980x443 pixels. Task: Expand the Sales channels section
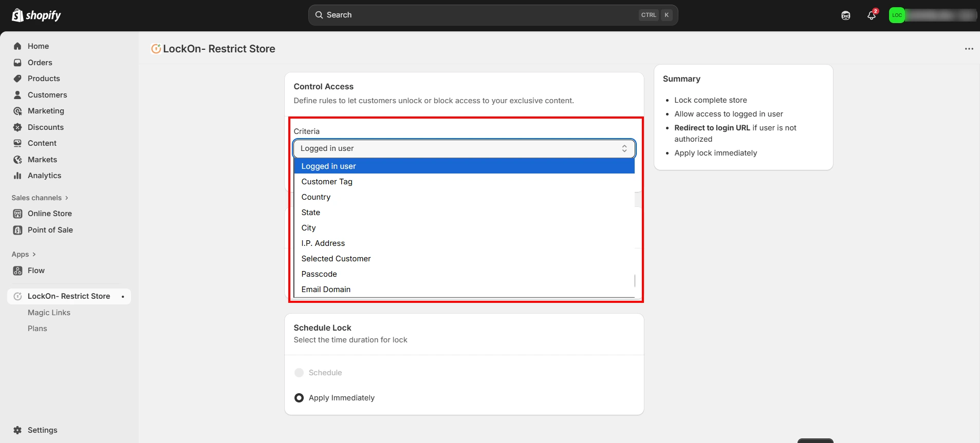40,198
